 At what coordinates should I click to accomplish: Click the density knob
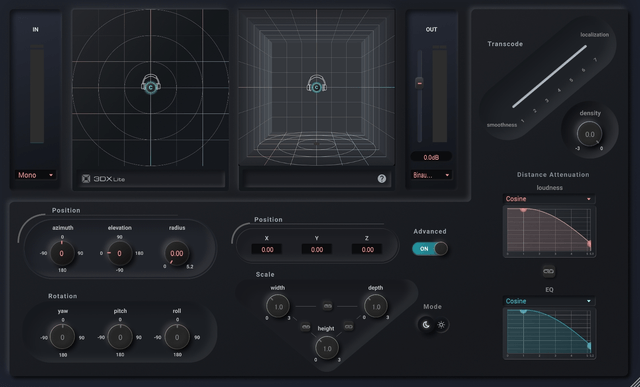click(x=589, y=134)
